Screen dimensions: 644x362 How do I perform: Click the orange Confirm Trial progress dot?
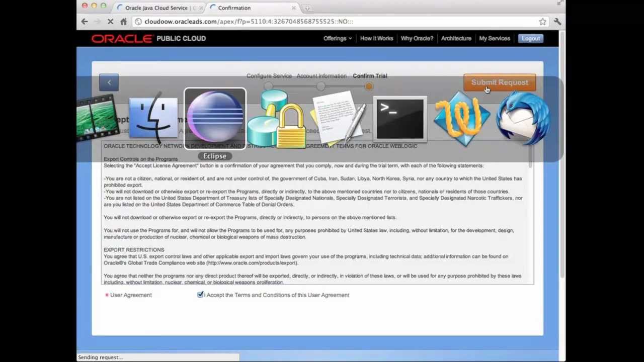click(x=369, y=86)
